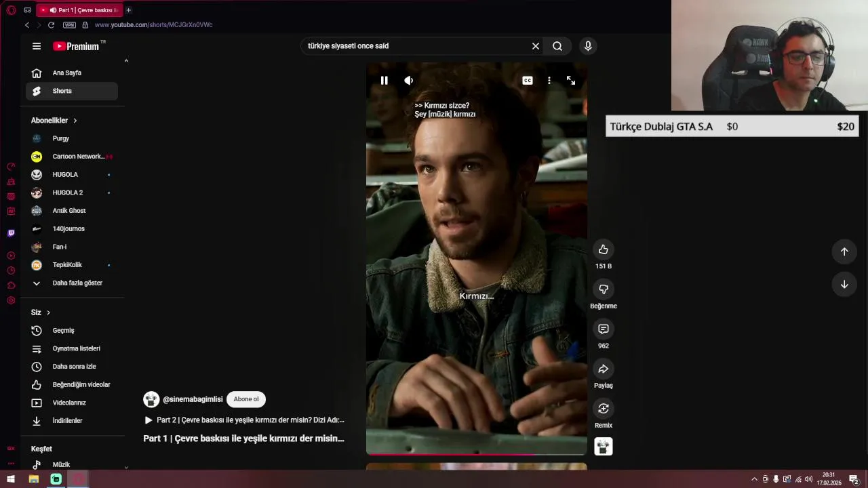
Task: Go to previous Short with up arrow
Action: coord(844,251)
